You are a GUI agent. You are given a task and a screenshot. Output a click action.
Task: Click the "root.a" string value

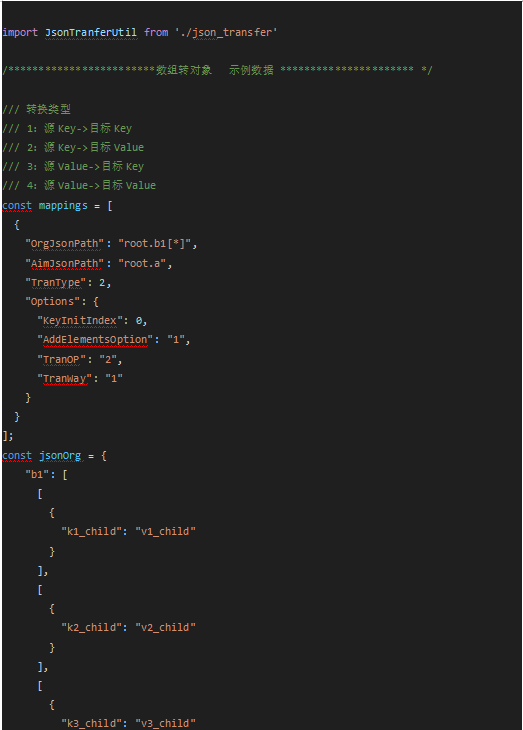(143, 264)
